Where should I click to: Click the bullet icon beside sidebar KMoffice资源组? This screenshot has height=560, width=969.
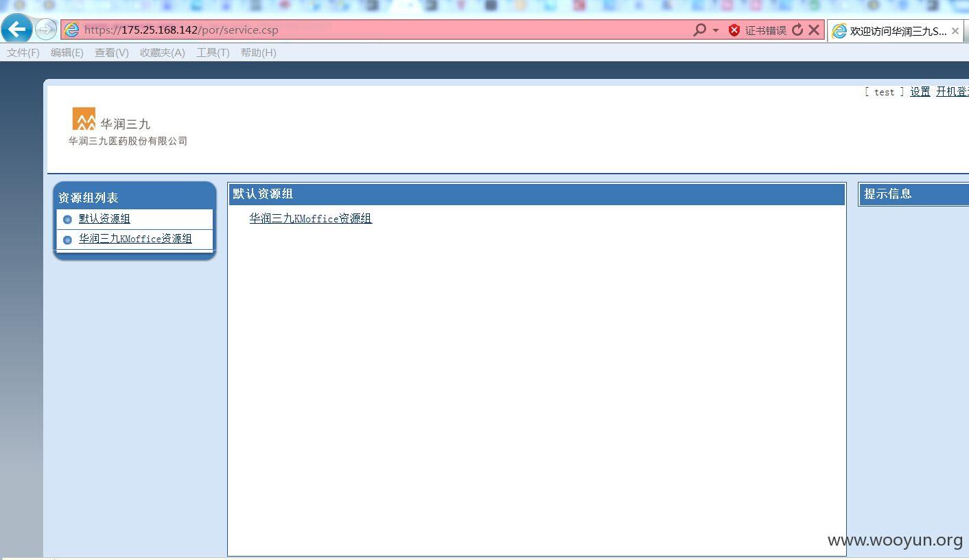click(67, 240)
